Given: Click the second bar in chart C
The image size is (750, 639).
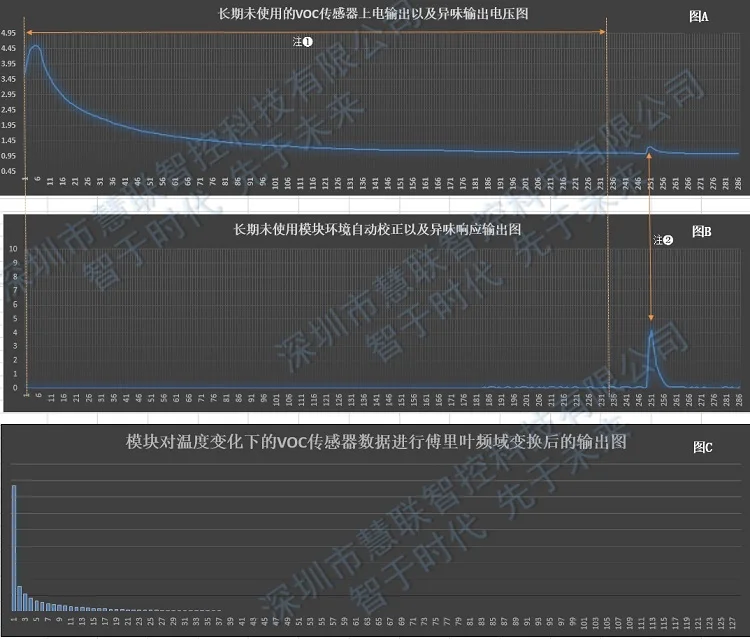Looking at the screenshot, I should (x=20, y=598).
